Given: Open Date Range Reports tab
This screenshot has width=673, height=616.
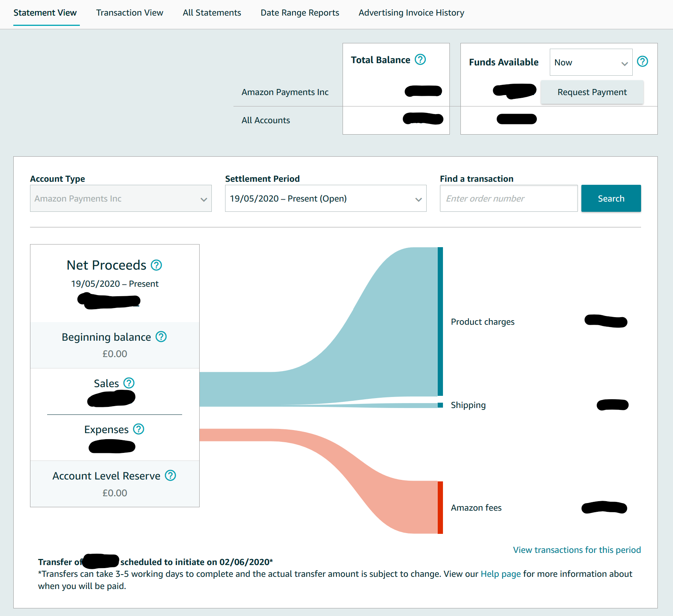Looking at the screenshot, I should click(300, 13).
